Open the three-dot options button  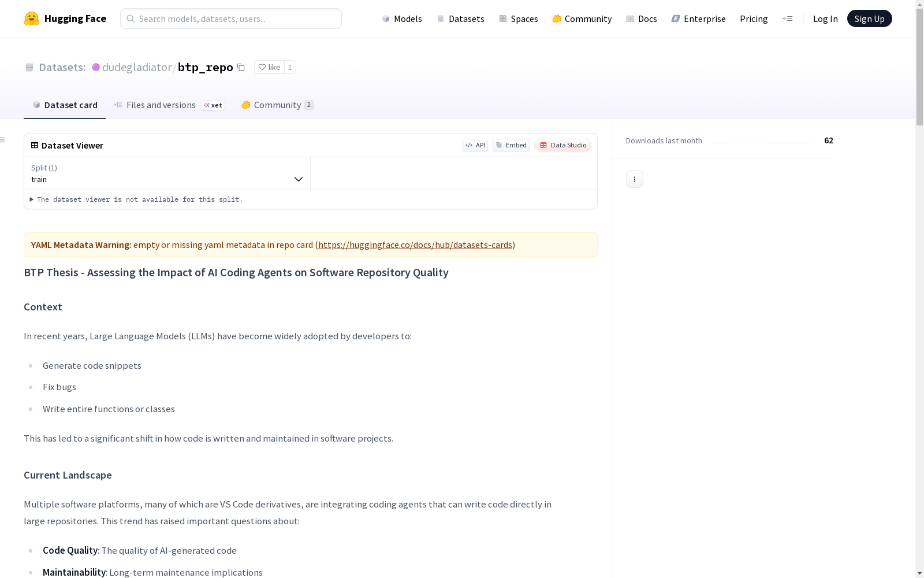tap(635, 179)
